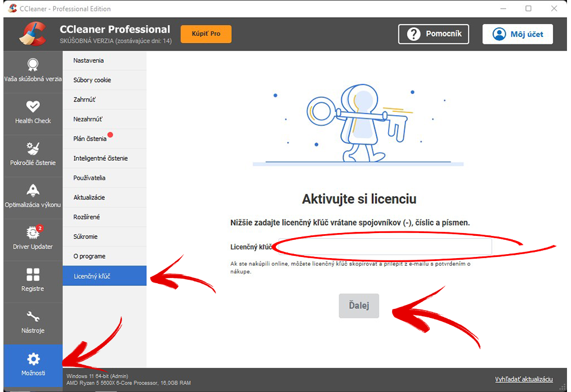Image resolution: width=571 pixels, height=392 pixels.
Task: Focus the Licenčný kľúč input field
Action: pyautogui.click(x=385, y=247)
